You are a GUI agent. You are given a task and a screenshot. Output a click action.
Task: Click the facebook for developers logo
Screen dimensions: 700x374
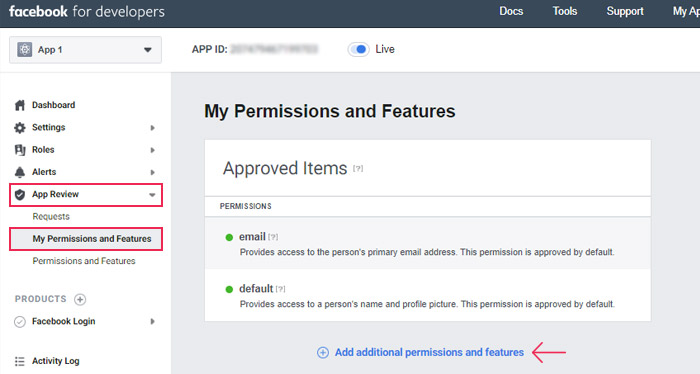point(87,12)
